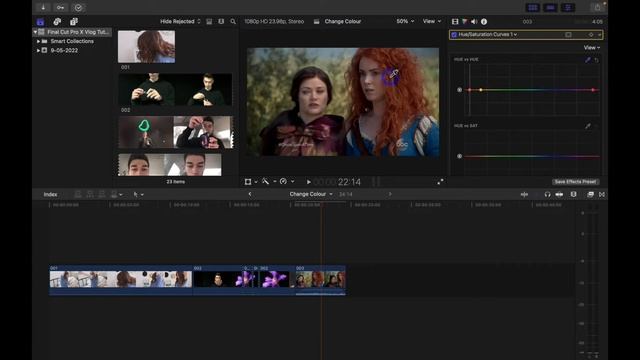
Task: Open the Info inspector icon
Action: [484, 22]
